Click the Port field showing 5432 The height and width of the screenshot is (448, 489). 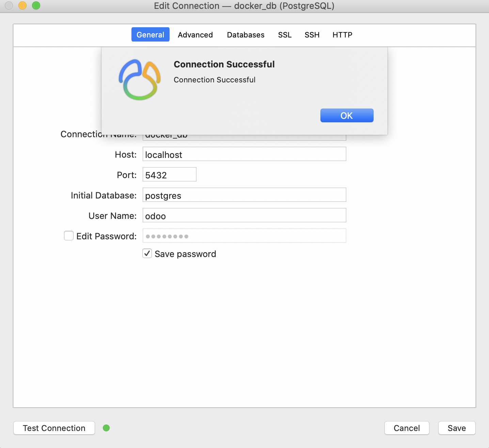170,175
